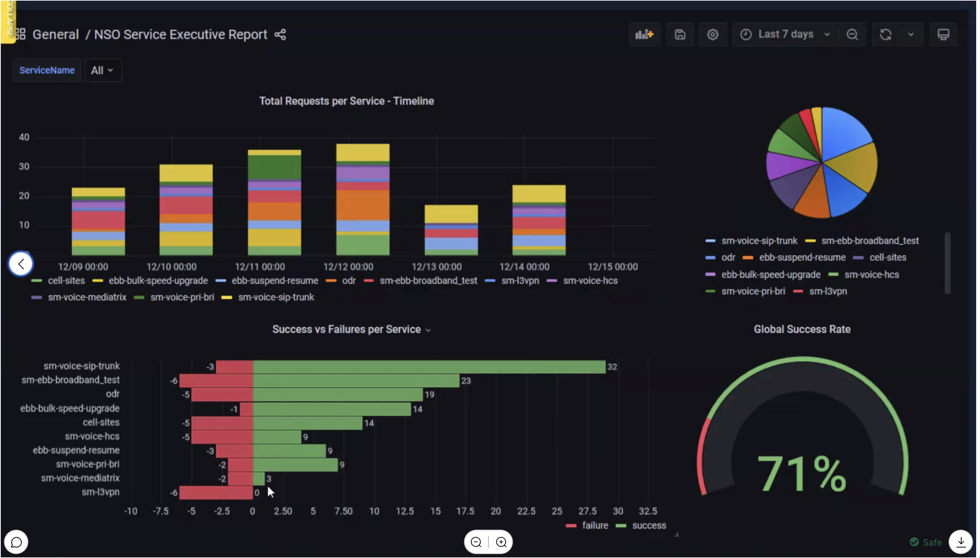This screenshot has height=558, width=980.
Task: Go to the General folder breadcrumb
Action: pyautogui.click(x=56, y=35)
